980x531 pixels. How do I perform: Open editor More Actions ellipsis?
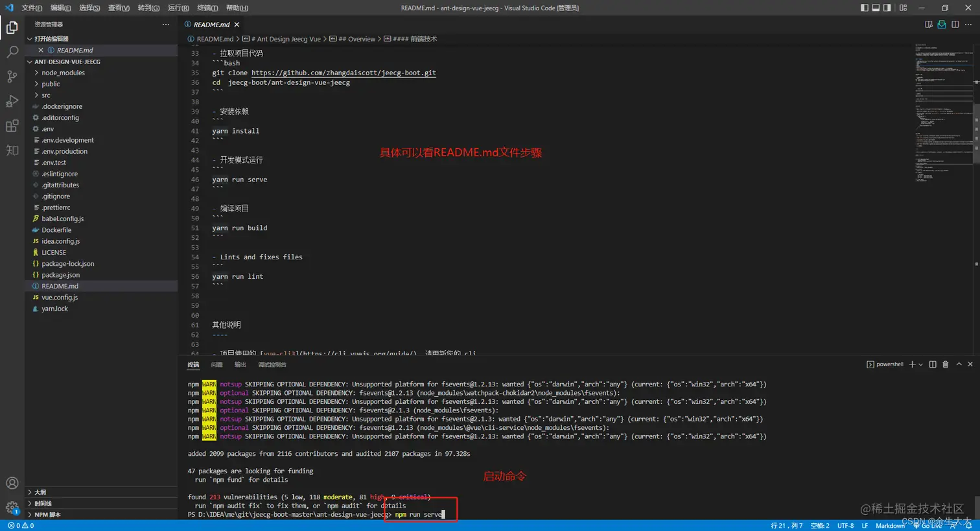click(968, 25)
